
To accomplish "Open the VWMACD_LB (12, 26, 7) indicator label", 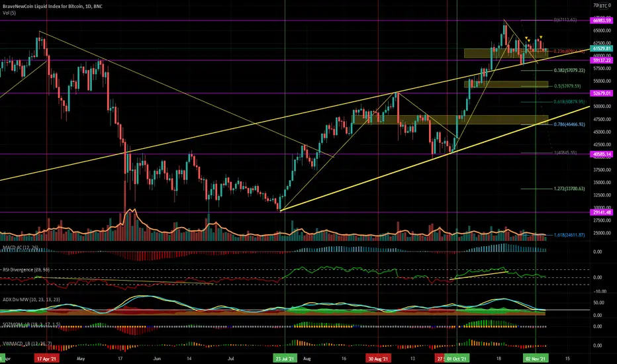I will tap(26, 343).
